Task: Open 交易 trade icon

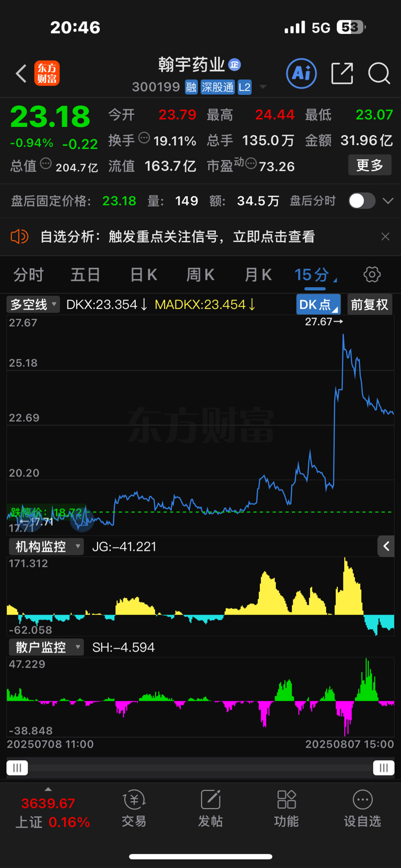Action: [x=134, y=808]
